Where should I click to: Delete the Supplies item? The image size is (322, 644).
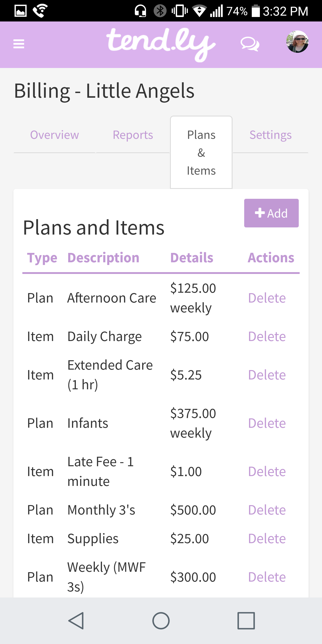point(267,538)
